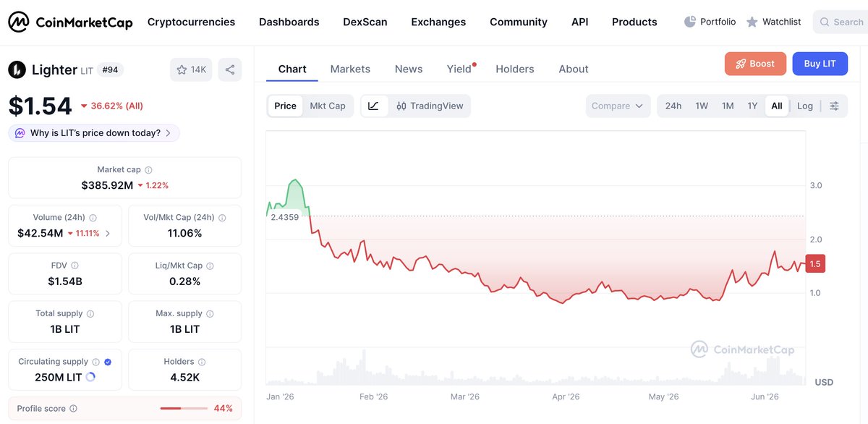Switch chart to Mkt Cap
Image resolution: width=868 pixels, height=424 pixels.
328,106
